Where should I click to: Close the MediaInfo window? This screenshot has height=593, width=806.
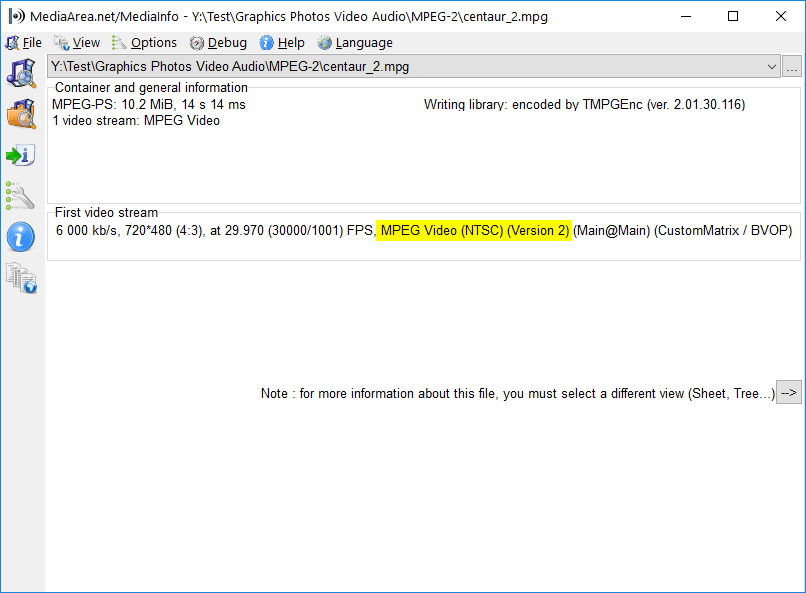[781, 16]
